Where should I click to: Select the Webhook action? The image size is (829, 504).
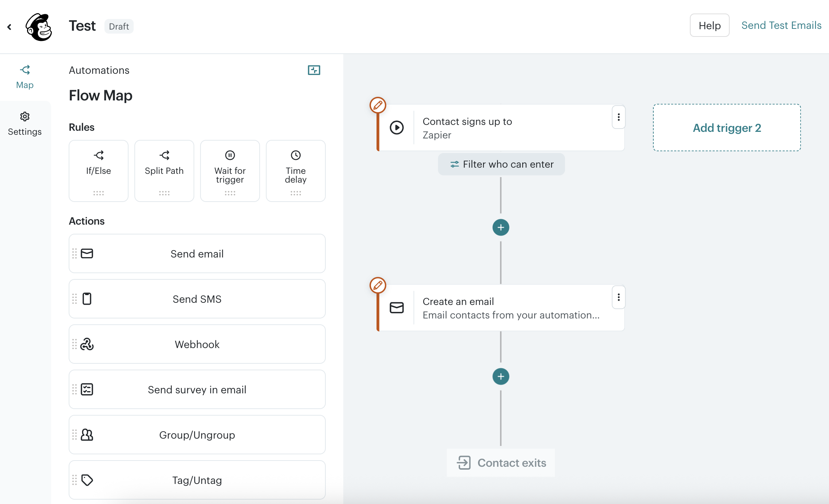click(x=197, y=344)
